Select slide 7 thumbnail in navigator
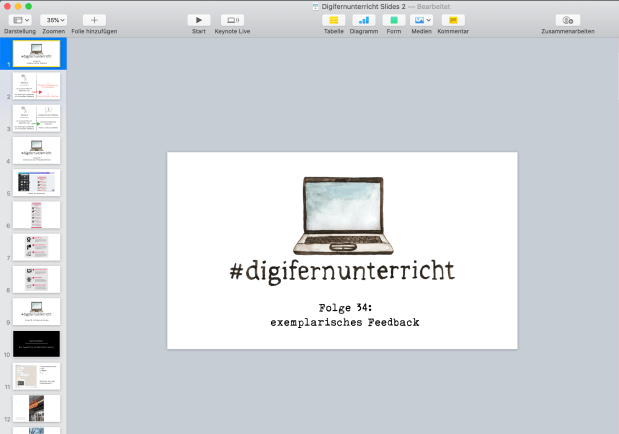This screenshot has height=434, width=619. pos(36,247)
